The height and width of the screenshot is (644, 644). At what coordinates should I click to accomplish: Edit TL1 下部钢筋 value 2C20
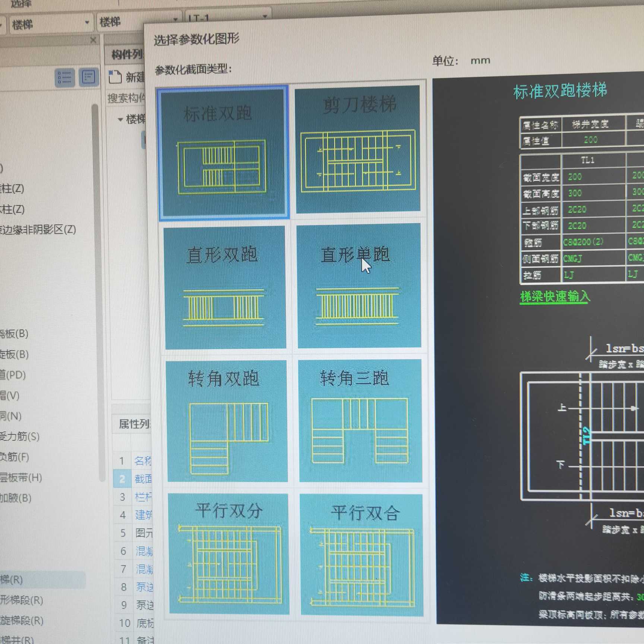pyautogui.click(x=577, y=226)
